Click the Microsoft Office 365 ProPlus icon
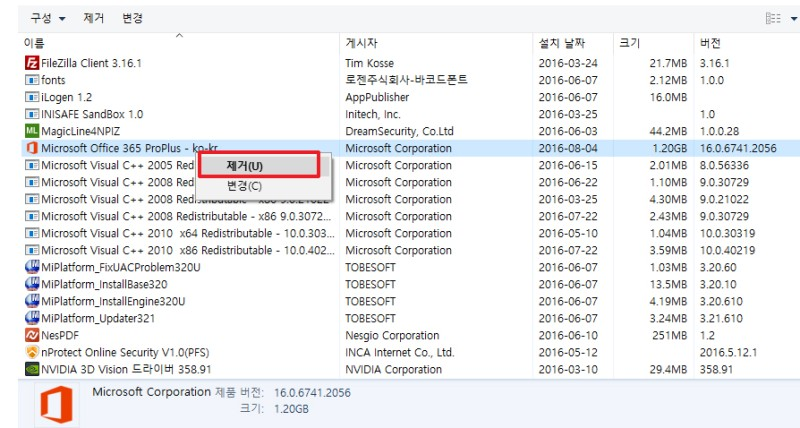Viewport: 800px width, 428px height. 32,148
